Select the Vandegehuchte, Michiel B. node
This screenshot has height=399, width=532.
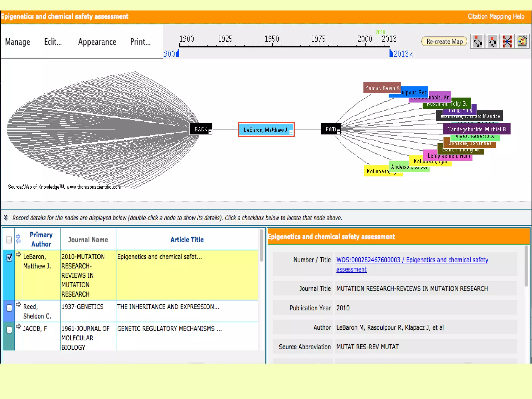coord(477,129)
